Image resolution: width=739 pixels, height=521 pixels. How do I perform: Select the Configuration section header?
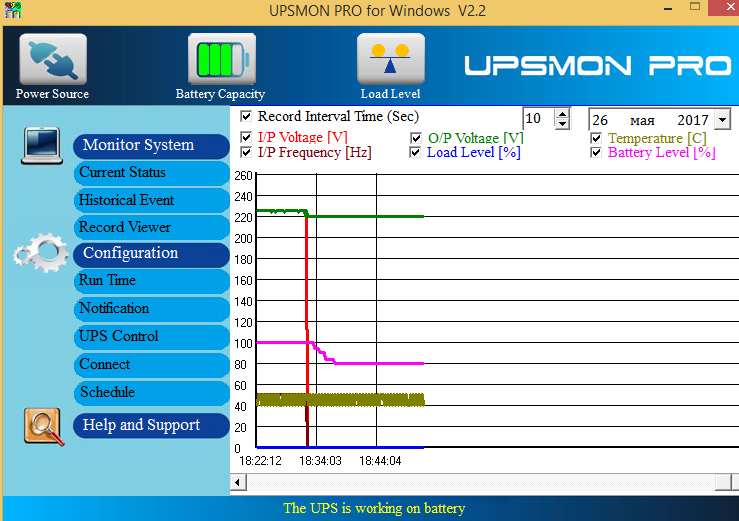coord(151,254)
